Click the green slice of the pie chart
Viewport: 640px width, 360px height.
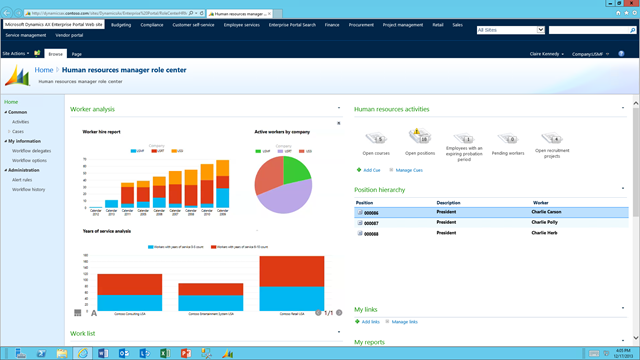[x=295, y=170]
